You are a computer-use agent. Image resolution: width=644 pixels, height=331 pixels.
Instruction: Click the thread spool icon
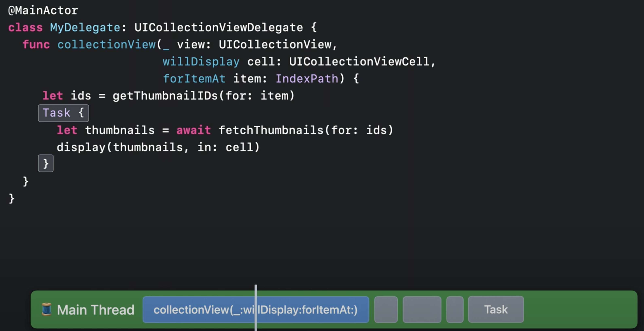point(47,310)
